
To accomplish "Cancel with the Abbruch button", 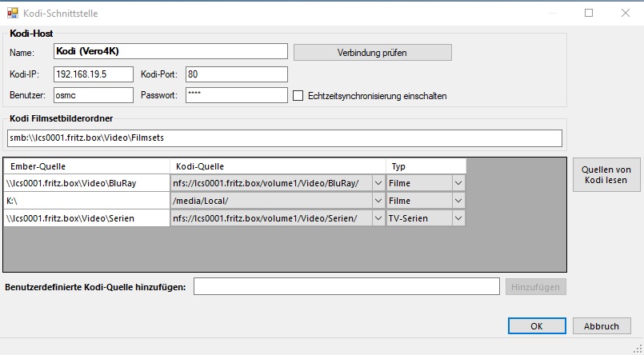I will coord(602,326).
